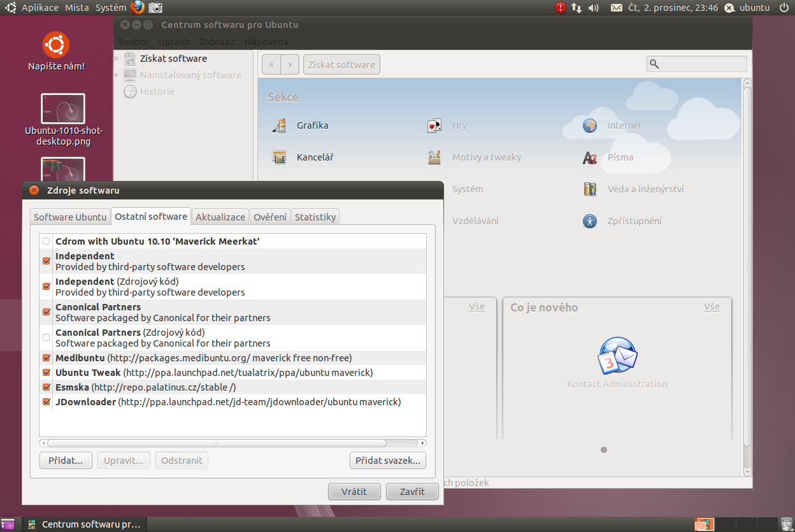The width and height of the screenshot is (795, 532).
Task: Open the Grafika section icon
Action: click(x=279, y=126)
